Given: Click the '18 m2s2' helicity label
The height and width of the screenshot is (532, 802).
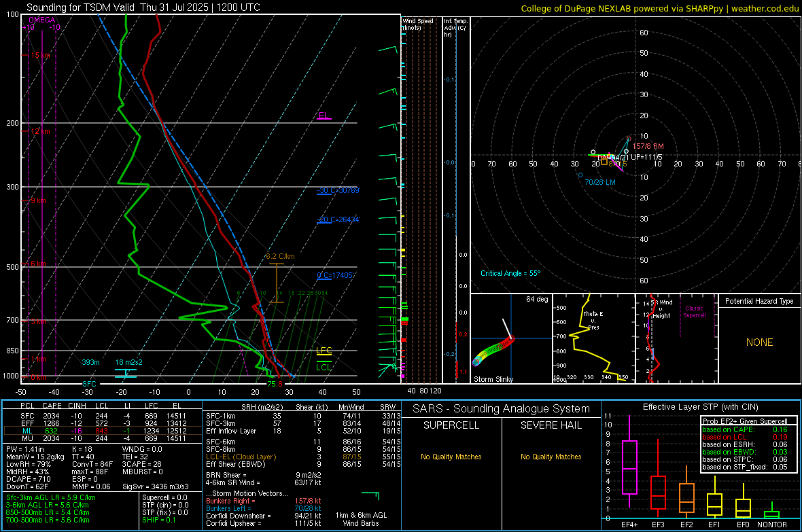Looking at the screenshot, I should click(129, 362).
